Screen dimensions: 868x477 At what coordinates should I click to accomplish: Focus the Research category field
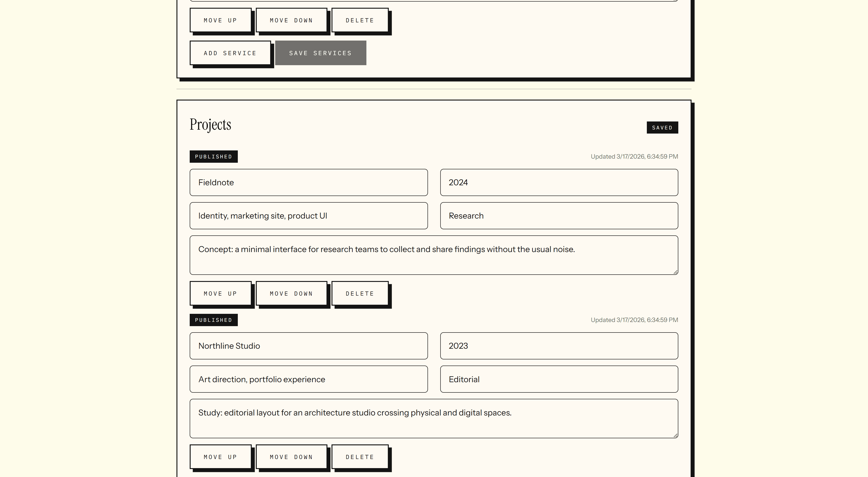pos(559,216)
